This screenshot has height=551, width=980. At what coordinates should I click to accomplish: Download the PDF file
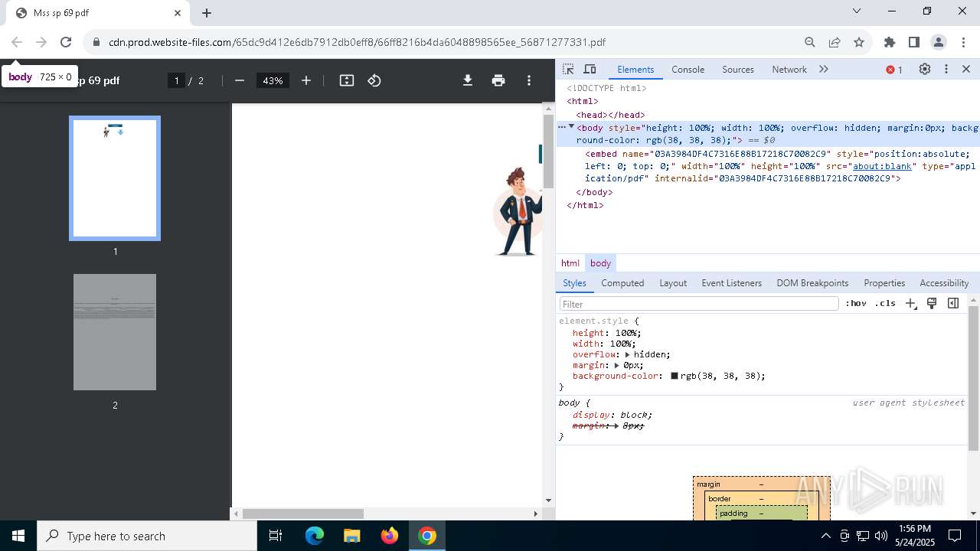click(468, 80)
